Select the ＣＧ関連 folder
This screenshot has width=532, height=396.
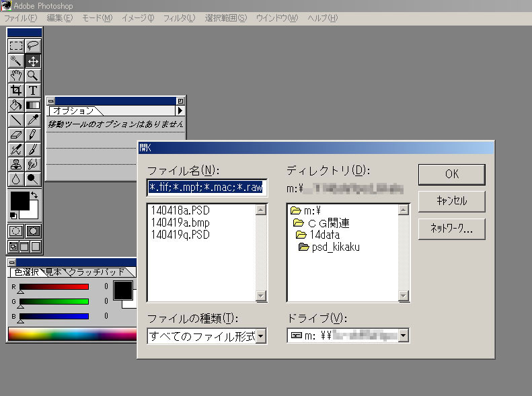(x=321, y=223)
